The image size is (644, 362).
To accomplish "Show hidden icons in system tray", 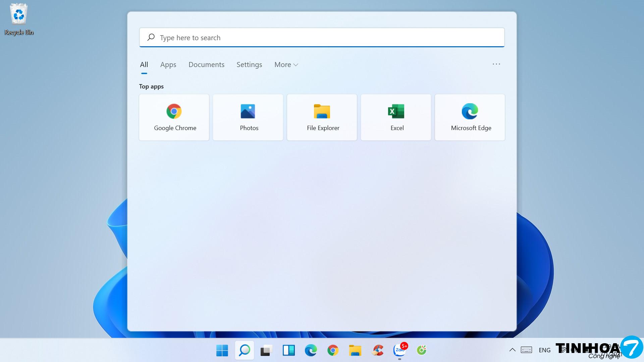I will pos(512,350).
